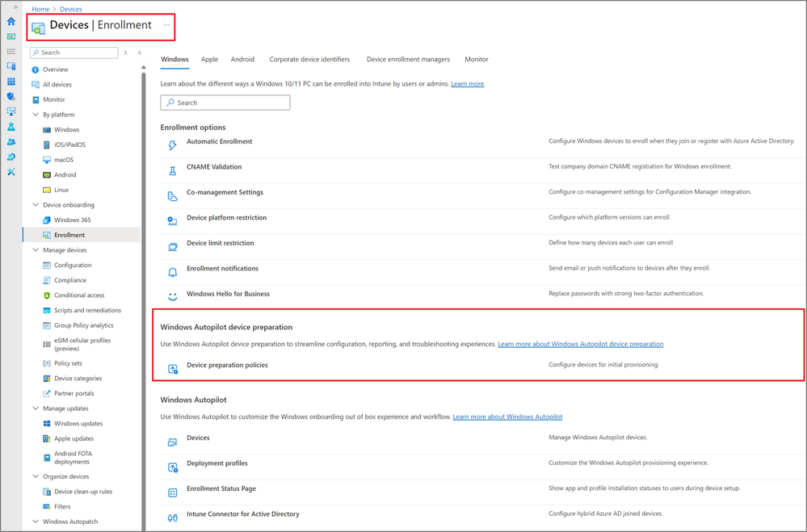
Task: Click the Deployment profiles icon
Action: 173,467
